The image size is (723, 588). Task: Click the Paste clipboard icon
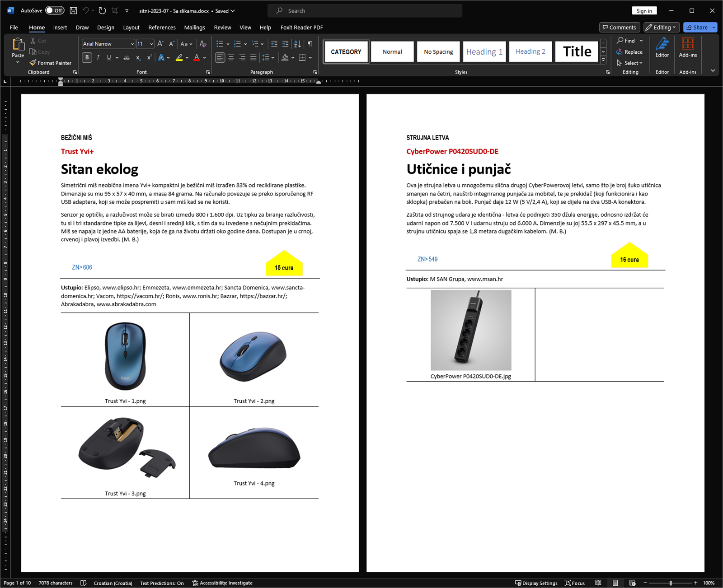18,44
